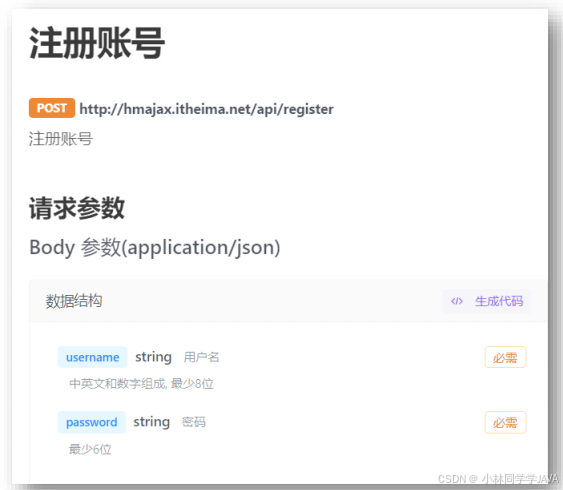Select the register API URL text
The width and height of the screenshot is (563, 490).
[x=206, y=109]
